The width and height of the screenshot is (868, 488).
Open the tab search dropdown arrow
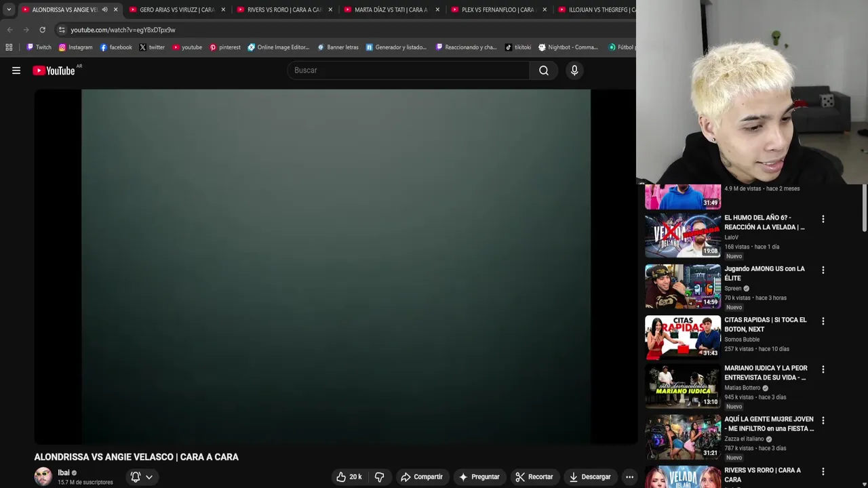9,9
